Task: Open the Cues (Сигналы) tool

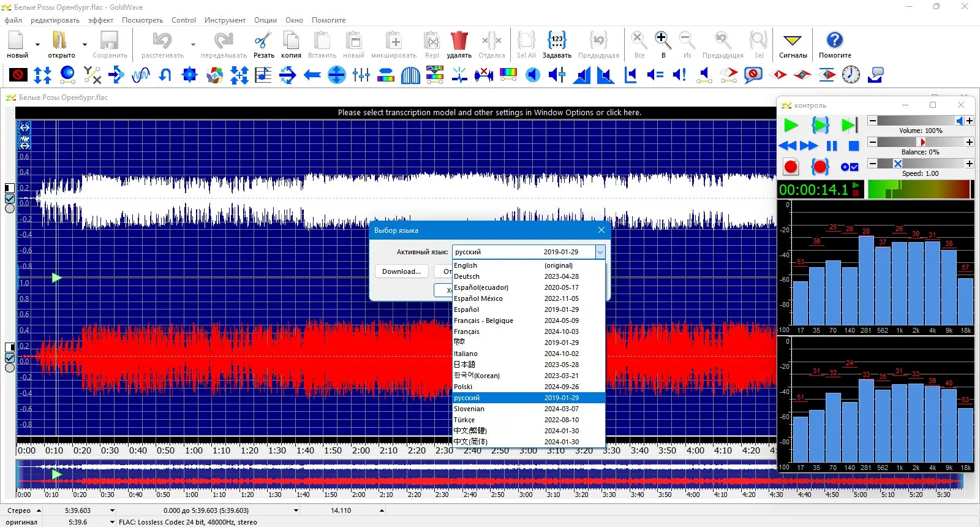Action: tap(793, 42)
